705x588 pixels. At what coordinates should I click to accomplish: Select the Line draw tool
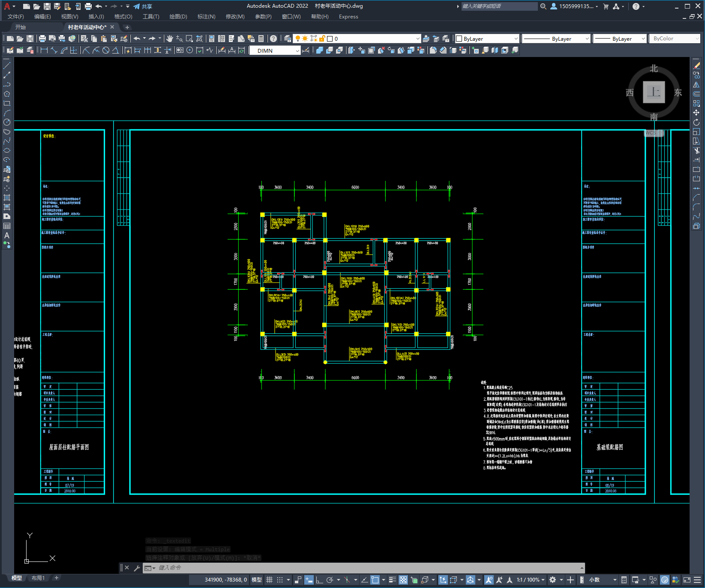coord(7,66)
